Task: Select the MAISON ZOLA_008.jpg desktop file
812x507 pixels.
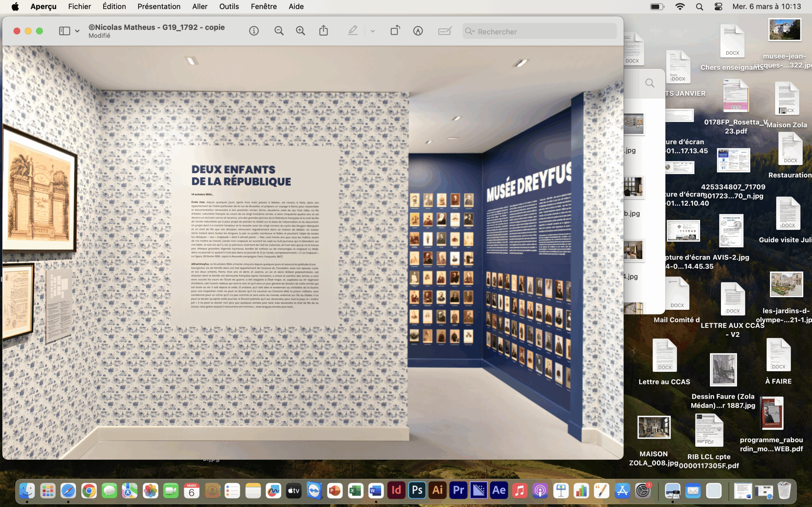Action: coord(654,427)
